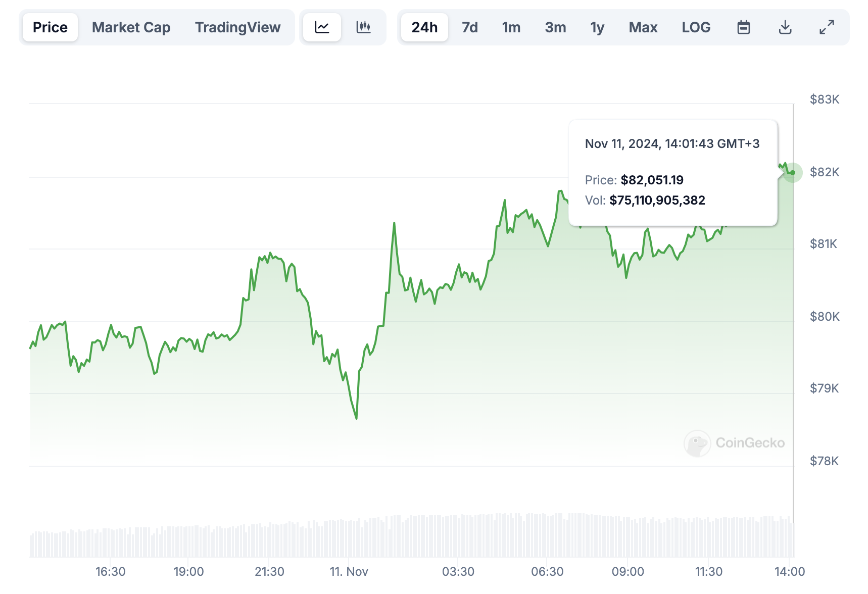Show the Max time range
This screenshot has width=868, height=594.
click(x=643, y=27)
